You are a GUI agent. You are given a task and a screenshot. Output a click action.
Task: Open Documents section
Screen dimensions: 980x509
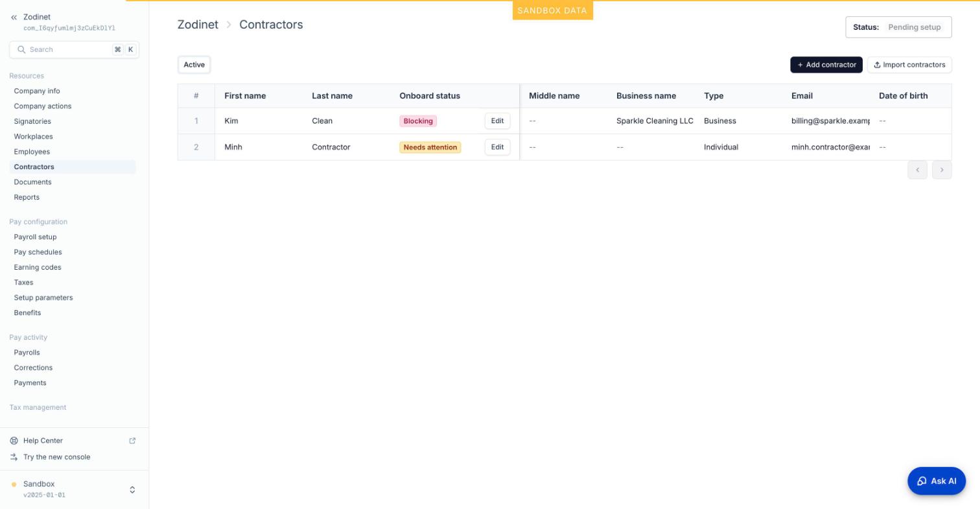pyautogui.click(x=32, y=182)
